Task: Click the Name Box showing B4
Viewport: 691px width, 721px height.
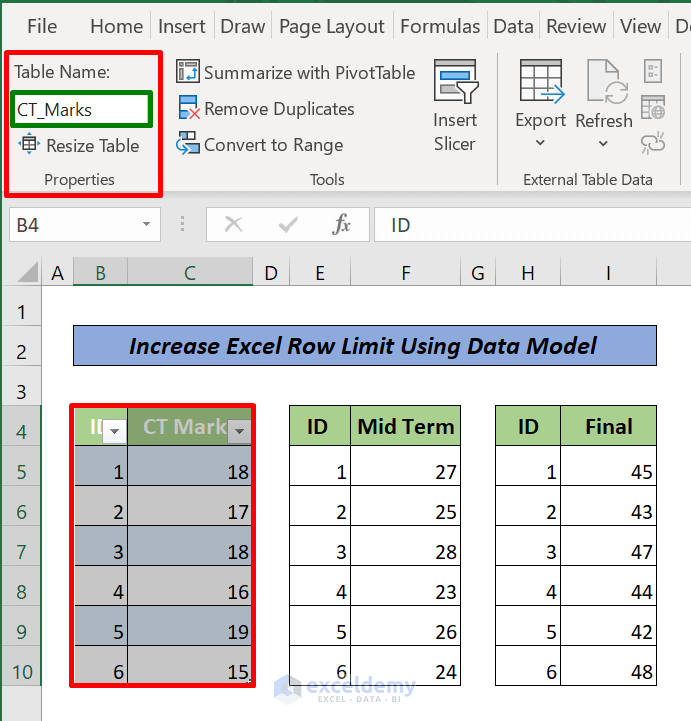Action: (x=85, y=224)
